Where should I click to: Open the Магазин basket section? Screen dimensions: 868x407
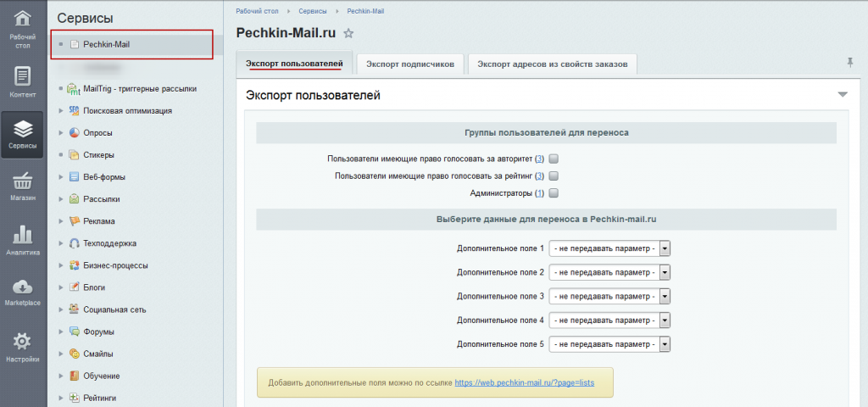(23, 187)
